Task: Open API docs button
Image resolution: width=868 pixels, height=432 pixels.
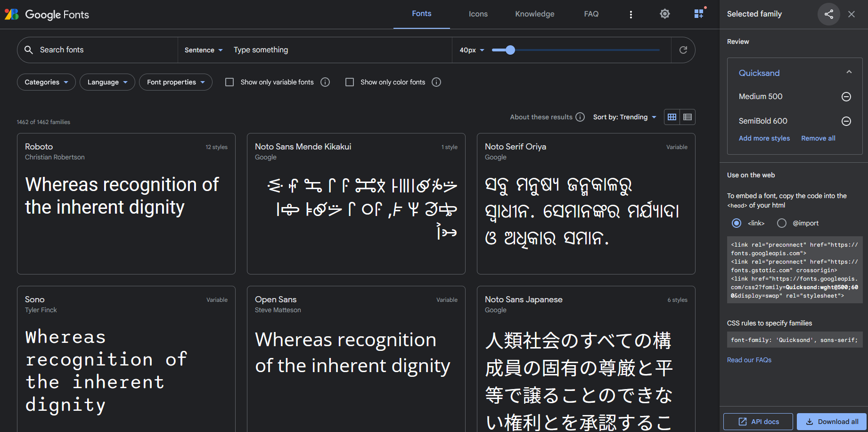Action: [758, 422]
